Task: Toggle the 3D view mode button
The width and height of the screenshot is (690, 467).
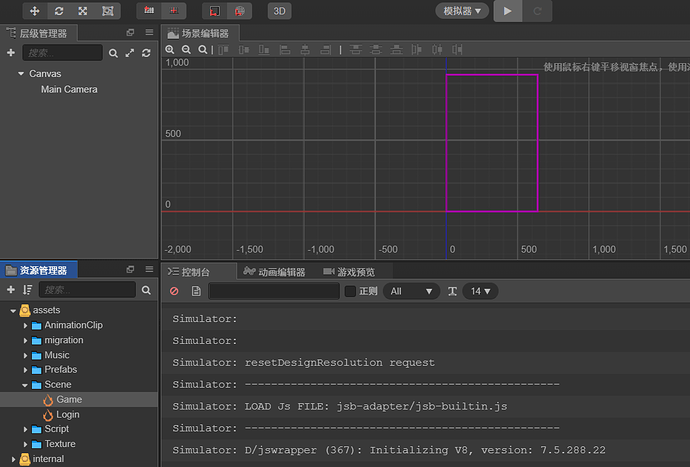Action: (x=279, y=11)
